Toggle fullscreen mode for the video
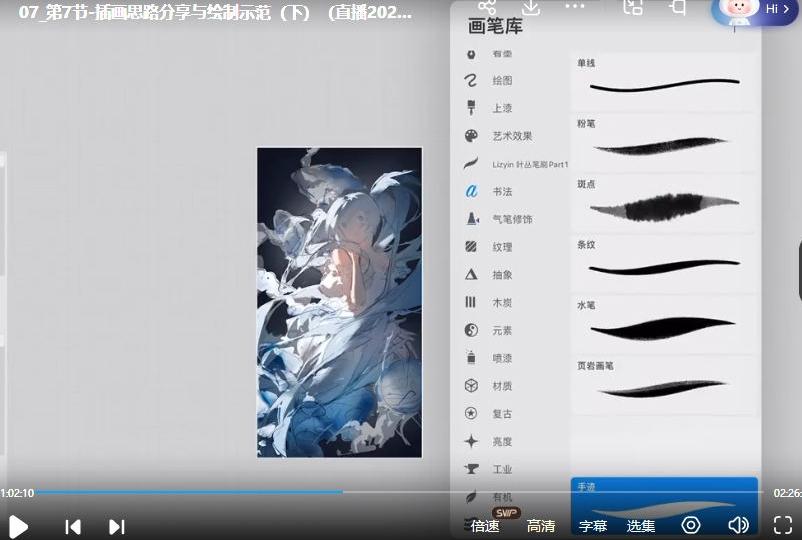This screenshot has width=802, height=540. (783, 525)
